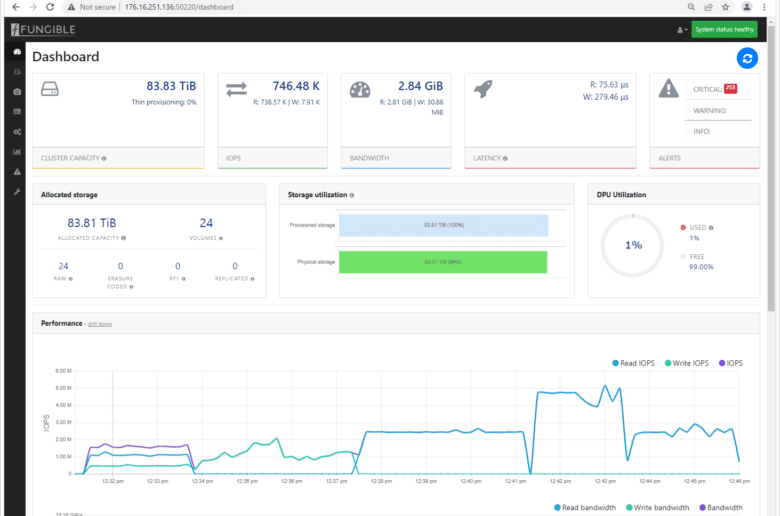Click info icon next to Allocated Capacity
Viewport: 780px width, 516px height.
[123, 238]
